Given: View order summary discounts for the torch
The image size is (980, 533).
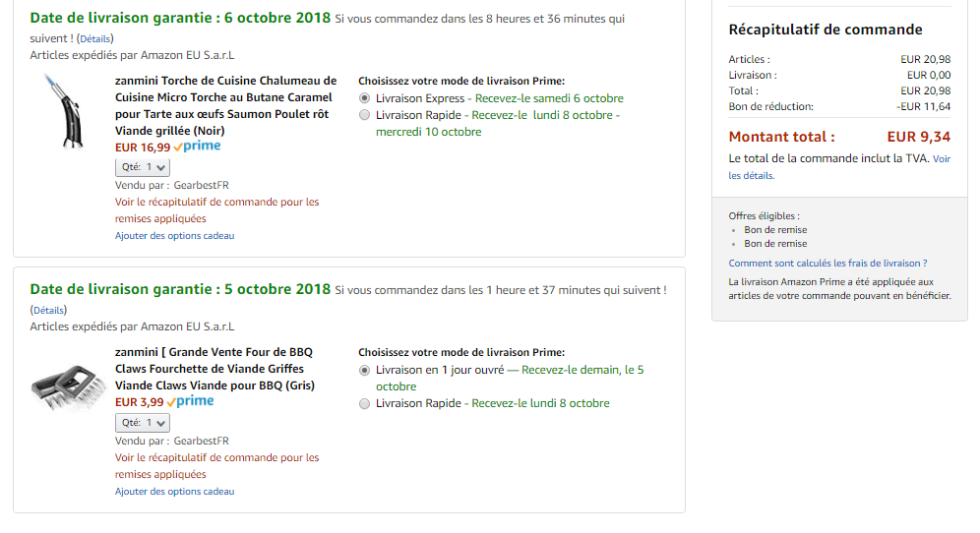Looking at the screenshot, I should point(216,203).
